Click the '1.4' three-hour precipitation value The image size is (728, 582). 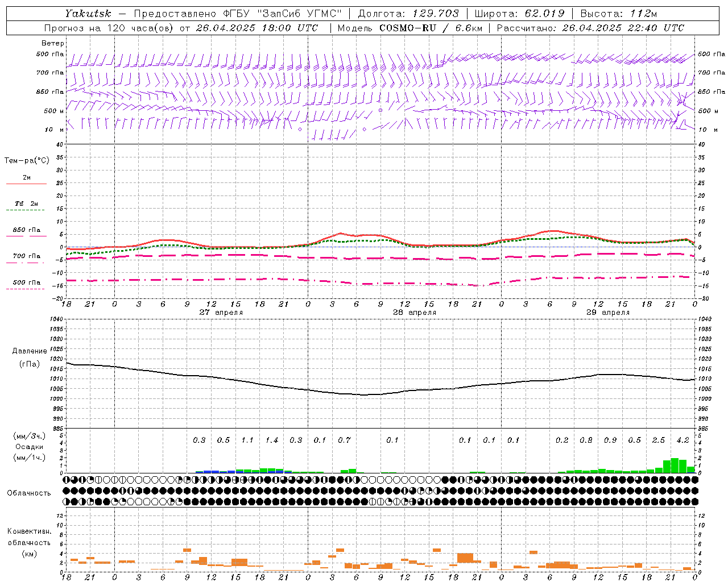pyautogui.click(x=272, y=440)
